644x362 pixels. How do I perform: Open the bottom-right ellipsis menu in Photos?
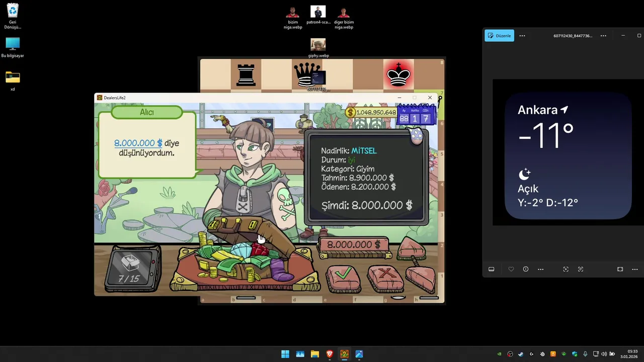coord(635,269)
